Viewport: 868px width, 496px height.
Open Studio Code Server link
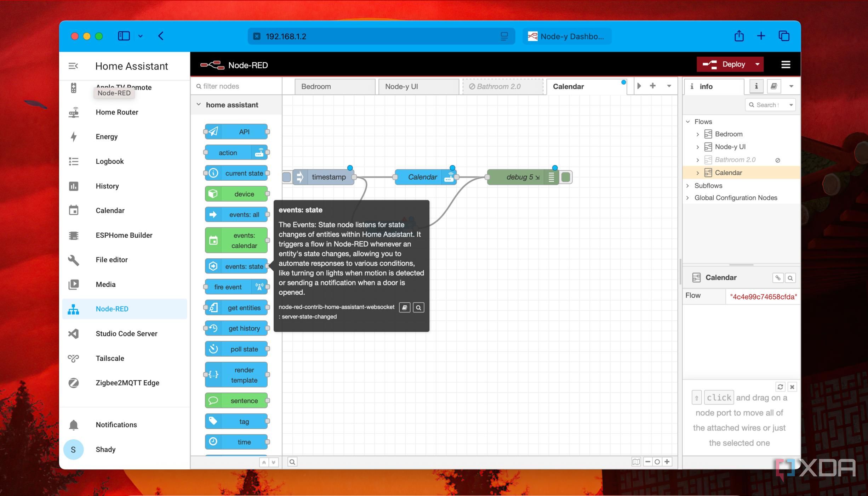(125, 334)
